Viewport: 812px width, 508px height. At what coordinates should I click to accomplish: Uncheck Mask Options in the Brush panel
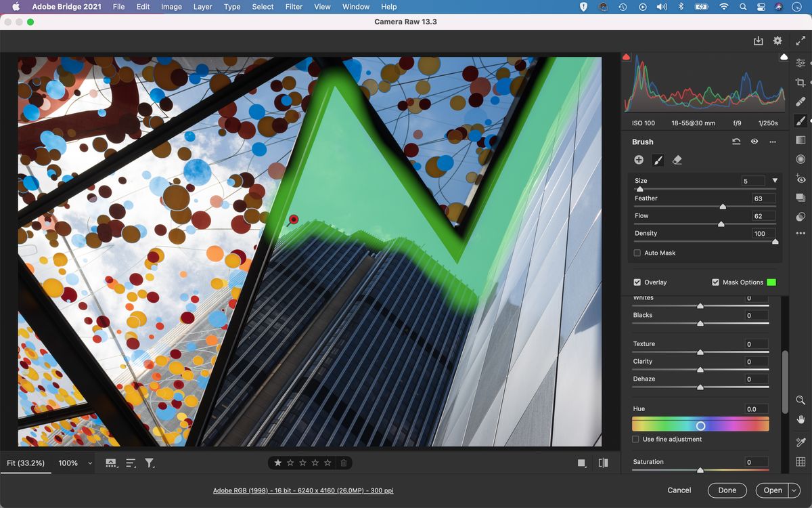(x=715, y=282)
